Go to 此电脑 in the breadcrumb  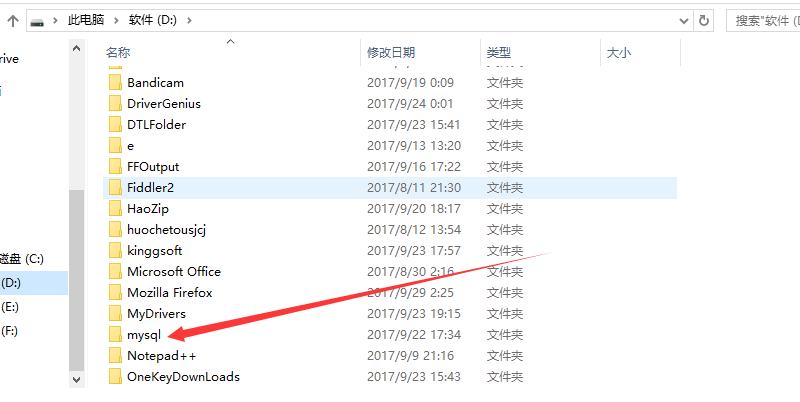click(86, 20)
